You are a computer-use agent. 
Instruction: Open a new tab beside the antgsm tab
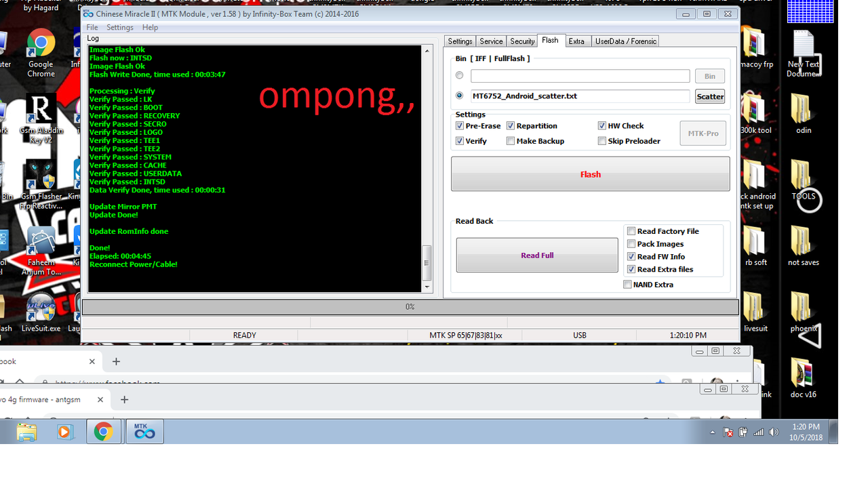[124, 400]
